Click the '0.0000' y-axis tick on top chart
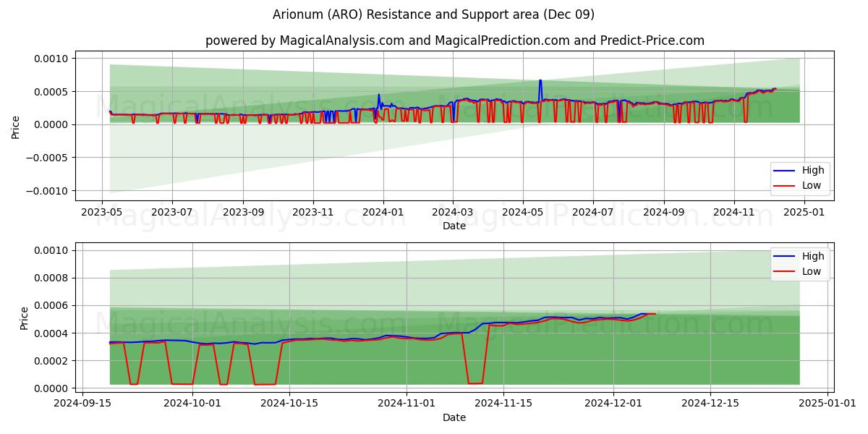The height and width of the screenshot is (434, 868). (x=52, y=124)
